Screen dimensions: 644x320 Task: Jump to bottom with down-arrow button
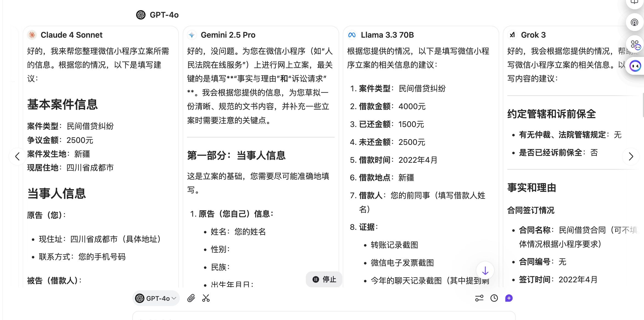tap(485, 271)
